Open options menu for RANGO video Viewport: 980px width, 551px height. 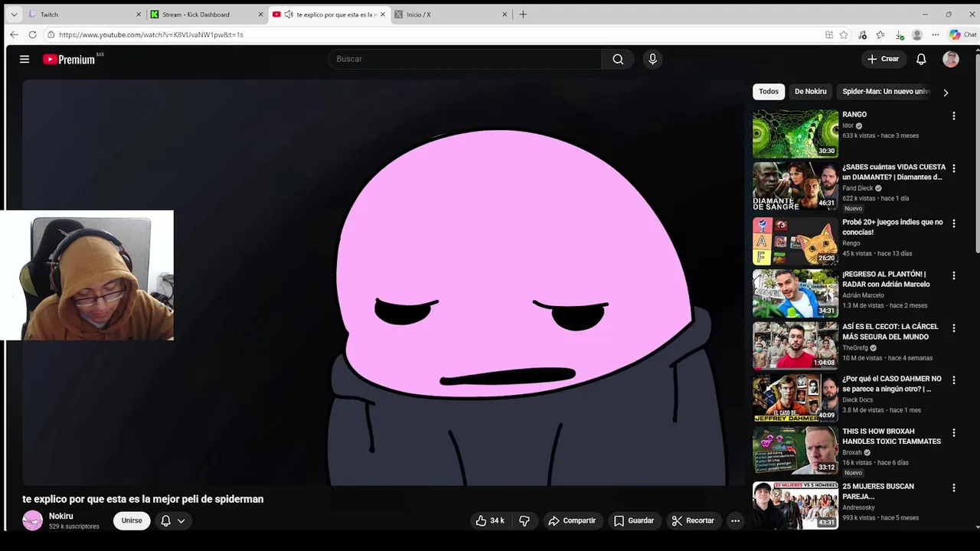point(953,116)
